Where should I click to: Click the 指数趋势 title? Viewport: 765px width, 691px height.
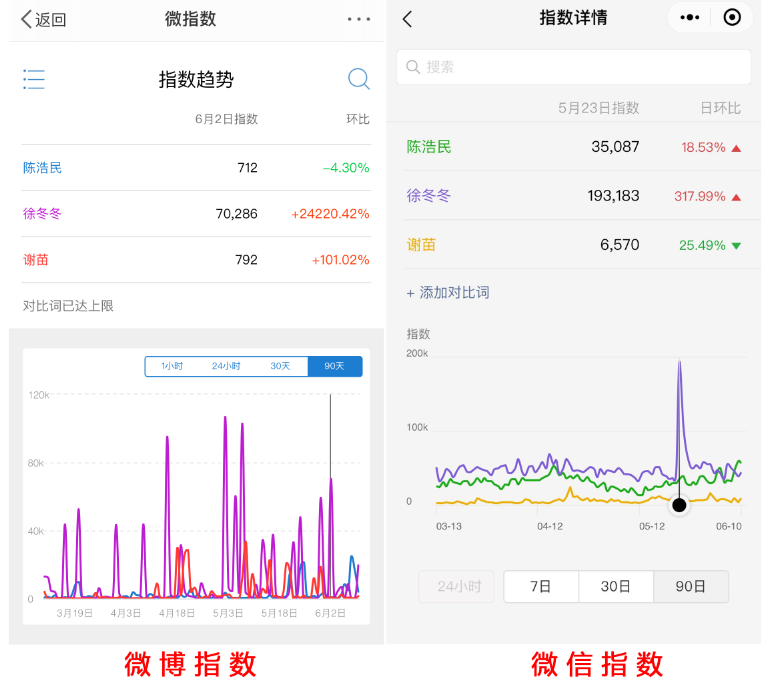click(x=196, y=80)
